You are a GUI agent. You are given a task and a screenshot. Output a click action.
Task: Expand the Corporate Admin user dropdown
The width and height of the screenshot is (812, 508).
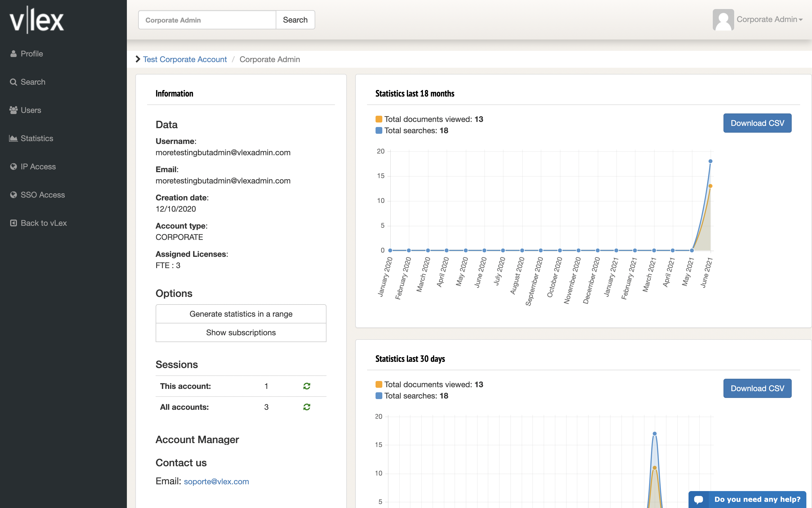(769, 19)
